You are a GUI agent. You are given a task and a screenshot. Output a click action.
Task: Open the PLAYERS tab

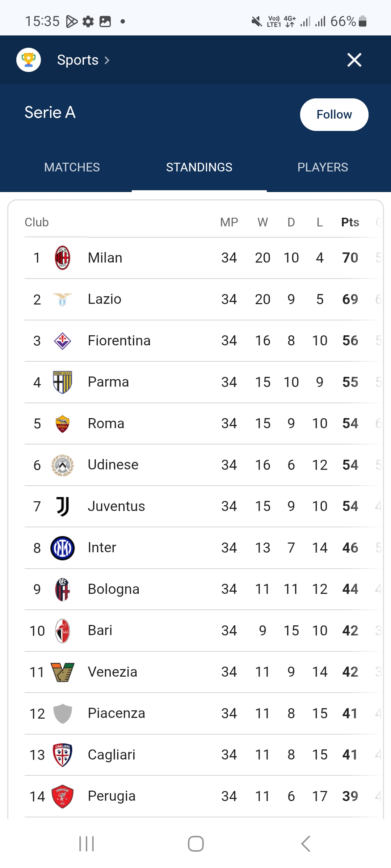(323, 167)
